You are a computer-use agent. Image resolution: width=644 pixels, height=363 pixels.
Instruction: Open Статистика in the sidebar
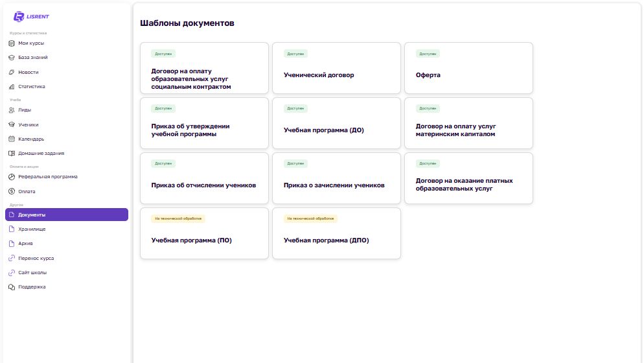[67, 87]
